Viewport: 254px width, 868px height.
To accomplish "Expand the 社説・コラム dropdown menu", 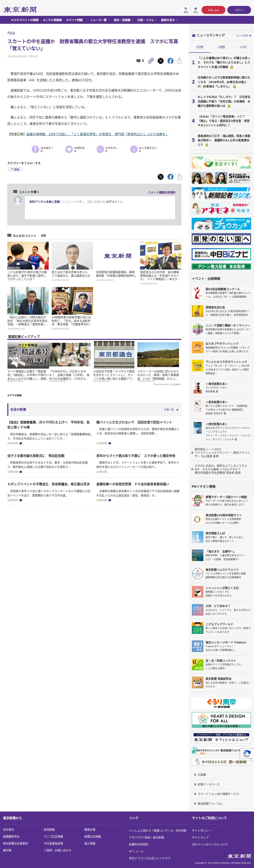I will [147, 20].
